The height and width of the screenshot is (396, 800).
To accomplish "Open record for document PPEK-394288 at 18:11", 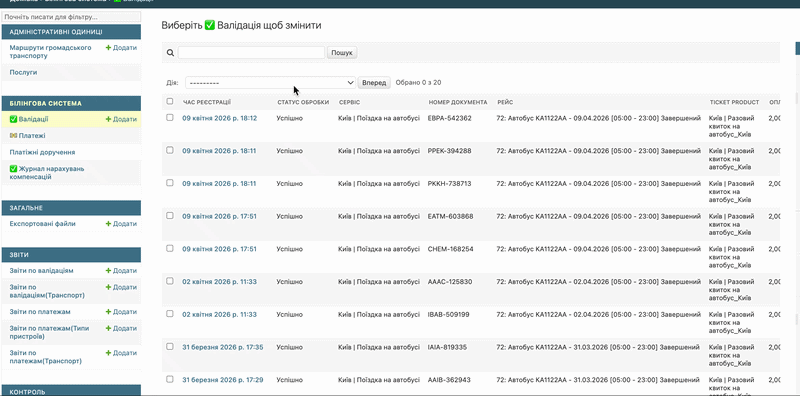I will coord(219,151).
